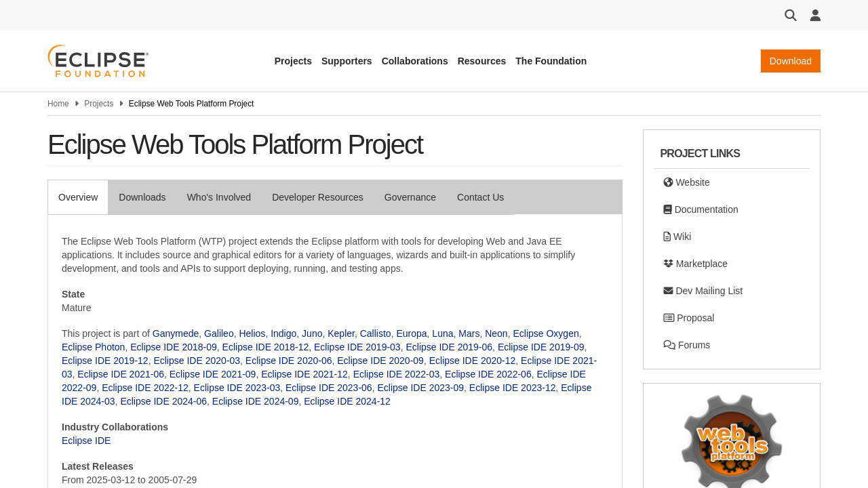Viewport: 868px width, 488px height.
Task: Open the Eclipse IDE 2020-03 link
Action: (197, 361)
